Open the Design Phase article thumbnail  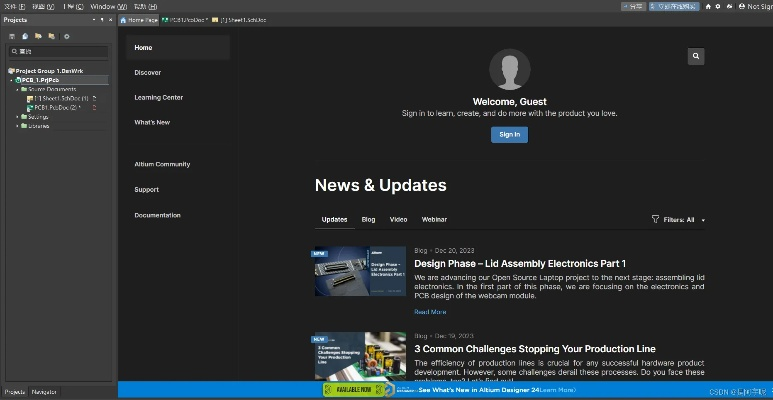pos(360,270)
